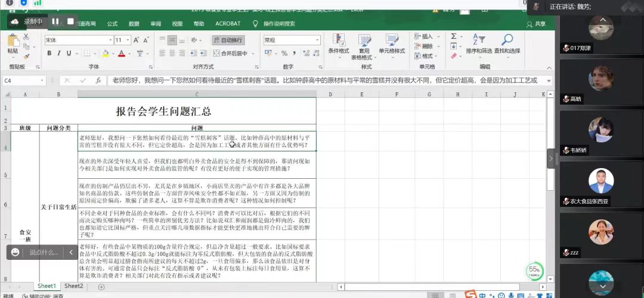
Task: Click the Insert Function fx icon
Action: point(98,80)
